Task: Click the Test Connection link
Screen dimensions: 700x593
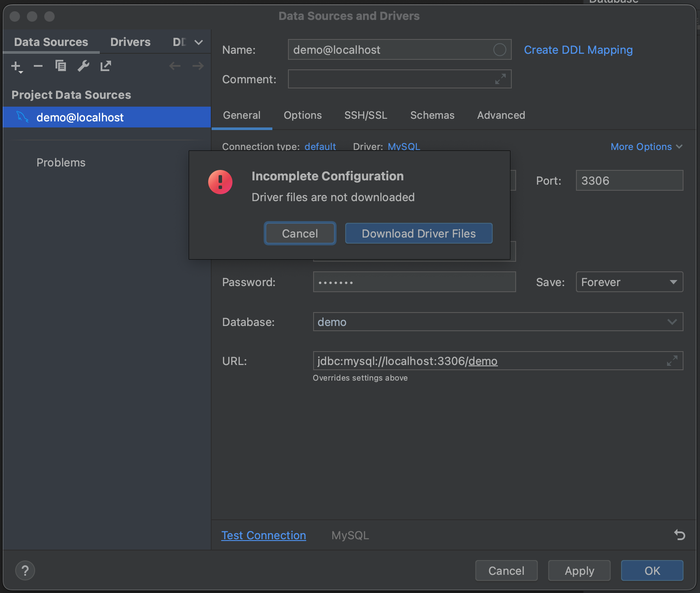Action: click(264, 535)
